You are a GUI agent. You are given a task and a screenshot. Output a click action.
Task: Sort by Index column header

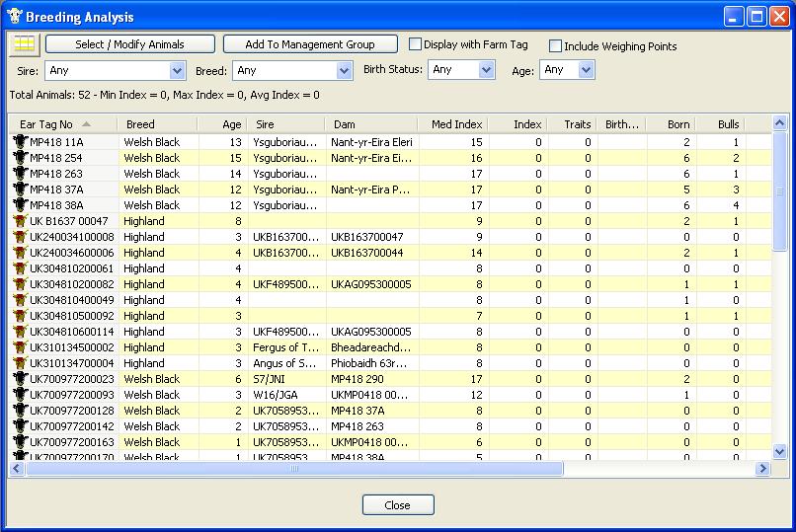[517, 124]
